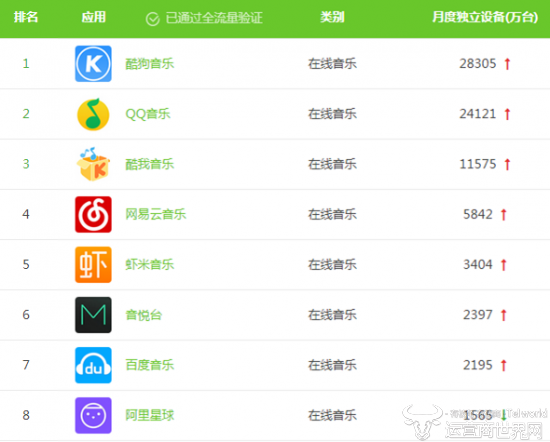Screen dimensions: 550x442
Task: Click the Kugou Music blue K icon
Action: [x=93, y=64]
